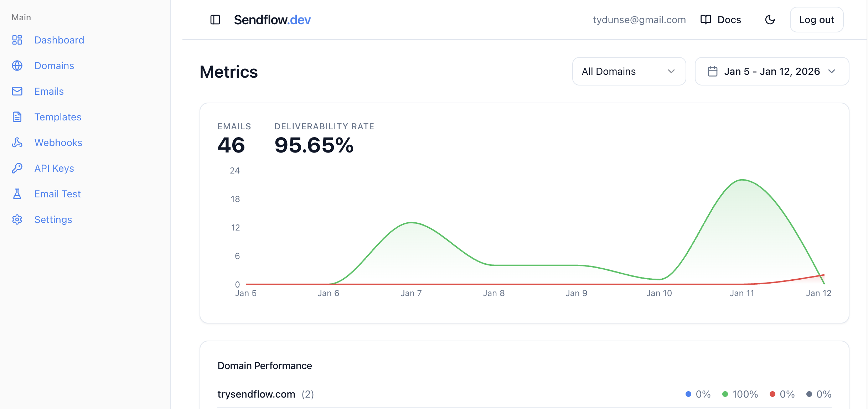Image resolution: width=868 pixels, height=409 pixels.
Task: Expand the Jan 5 - Jan 12, 2026 date picker
Action: click(772, 71)
